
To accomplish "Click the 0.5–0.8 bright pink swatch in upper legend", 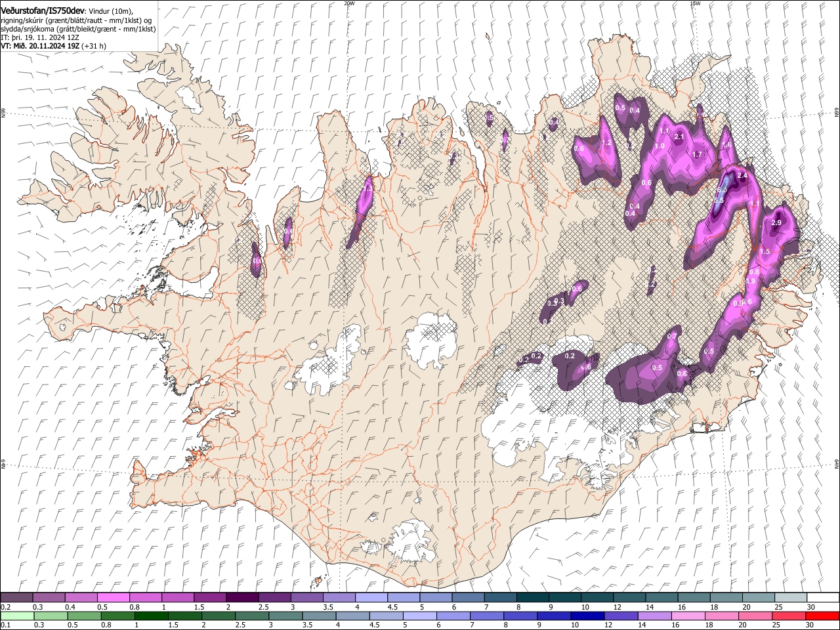I will [114, 598].
